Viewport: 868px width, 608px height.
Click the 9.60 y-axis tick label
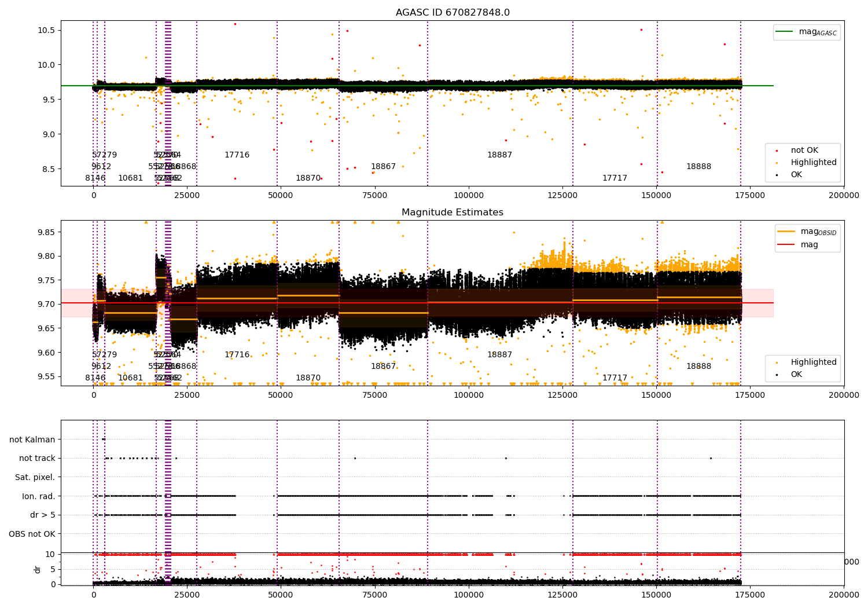(46, 353)
